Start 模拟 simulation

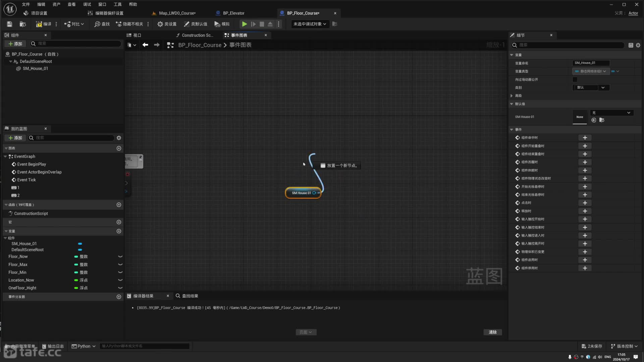coord(222,24)
